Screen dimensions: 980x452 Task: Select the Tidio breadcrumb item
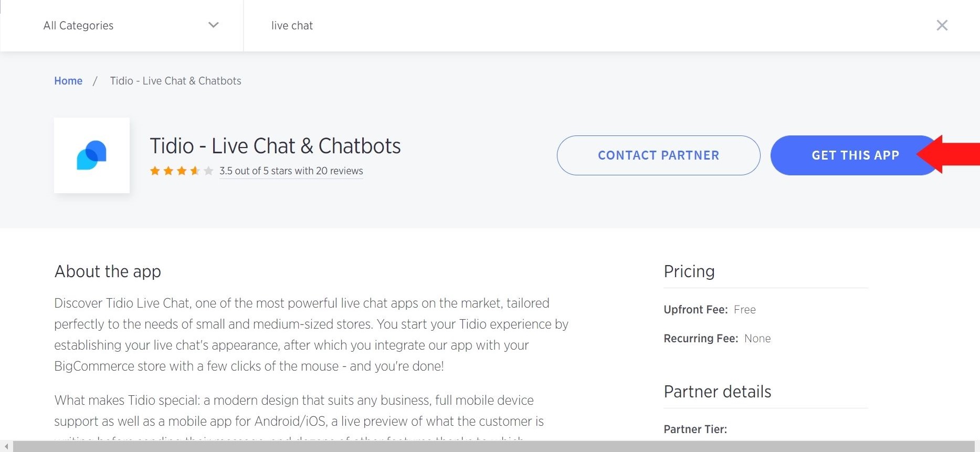point(175,81)
